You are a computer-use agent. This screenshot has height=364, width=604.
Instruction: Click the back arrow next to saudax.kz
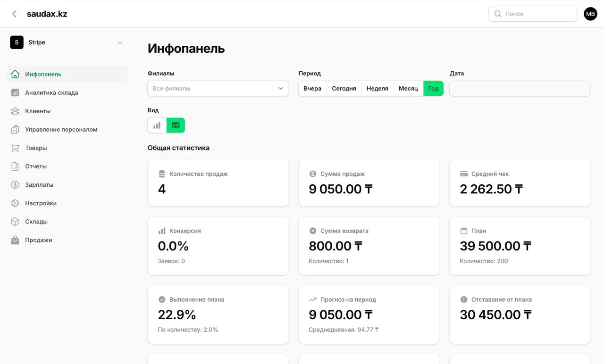(14, 14)
